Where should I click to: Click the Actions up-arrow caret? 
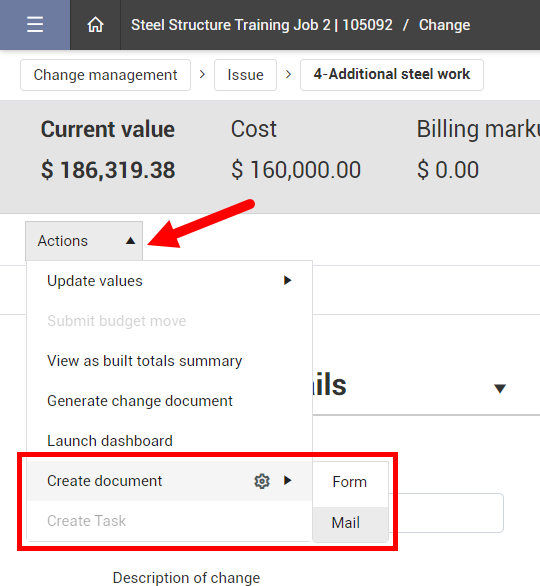click(130, 241)
